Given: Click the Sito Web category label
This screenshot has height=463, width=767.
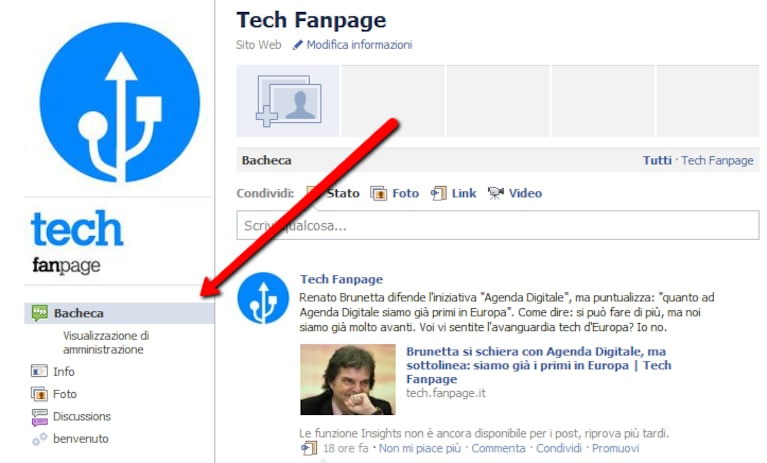Looking at the screenshot, I should click(258, 45).
